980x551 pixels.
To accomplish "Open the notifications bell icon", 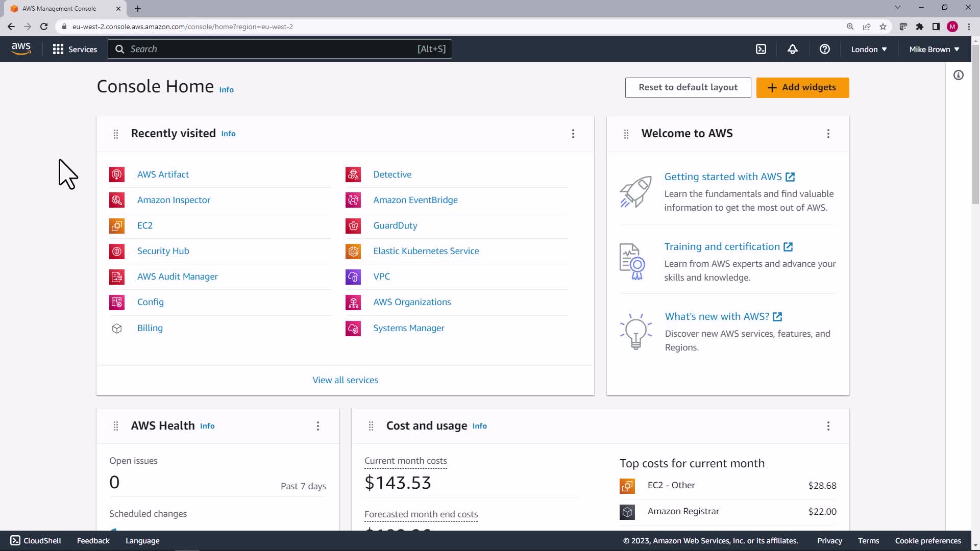I will pyautogui.click(x=792, y=49).
